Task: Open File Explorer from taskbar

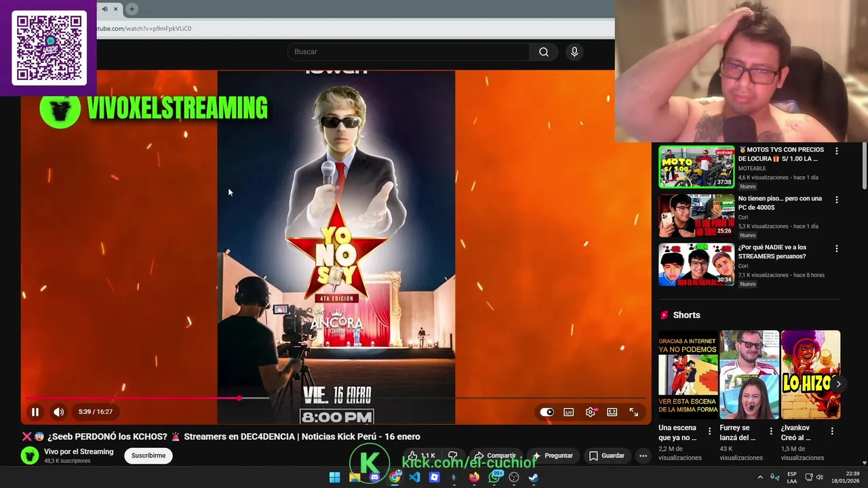Action: 354,477
